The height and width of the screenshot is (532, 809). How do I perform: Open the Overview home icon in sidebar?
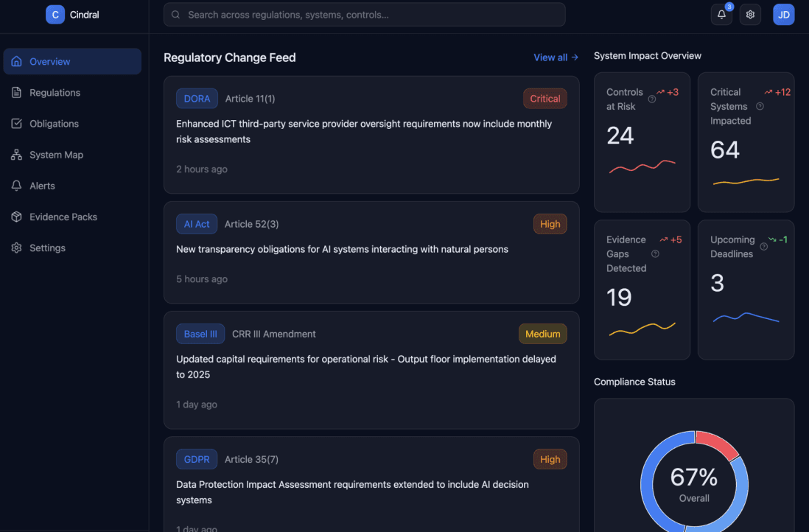coord(16,61)
